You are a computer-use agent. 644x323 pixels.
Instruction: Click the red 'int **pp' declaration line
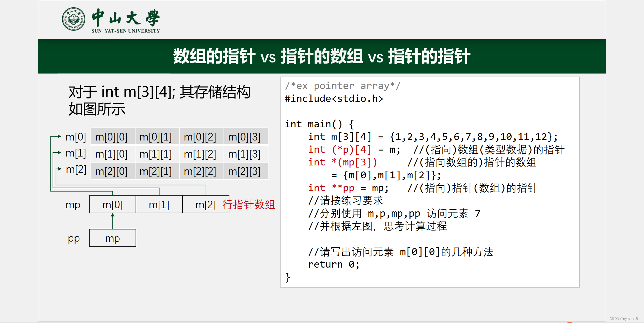tap(331, 188)
